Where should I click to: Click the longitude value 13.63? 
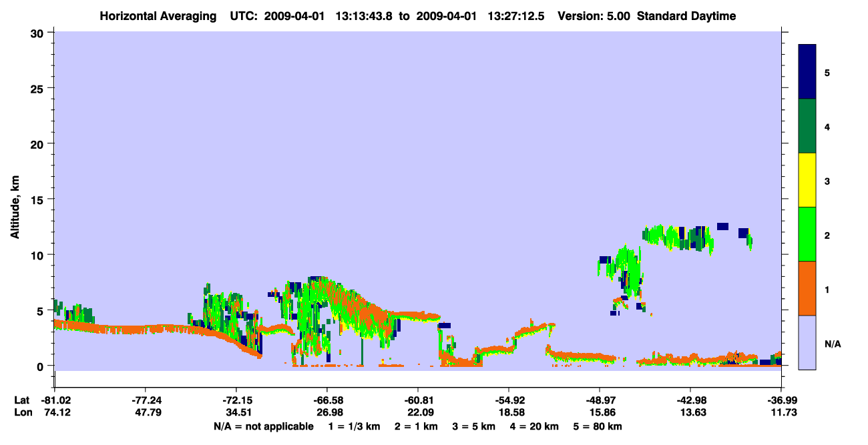coord(692,412)
